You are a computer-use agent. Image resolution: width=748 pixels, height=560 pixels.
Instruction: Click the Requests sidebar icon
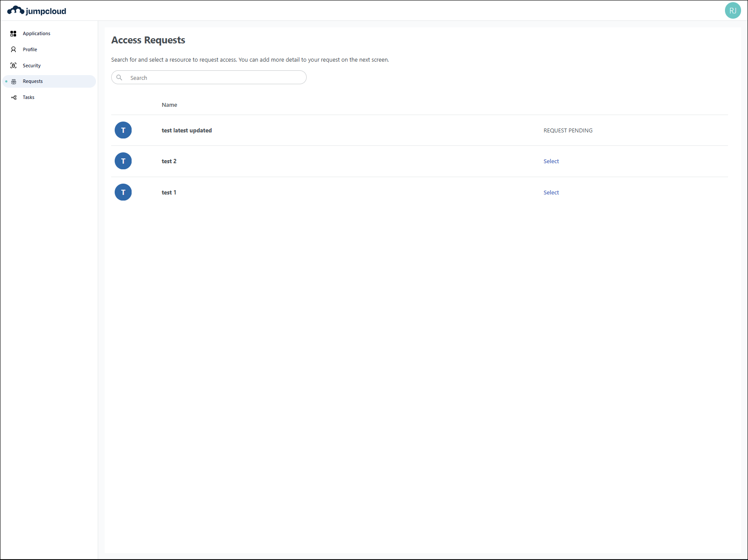coord(14,82)
